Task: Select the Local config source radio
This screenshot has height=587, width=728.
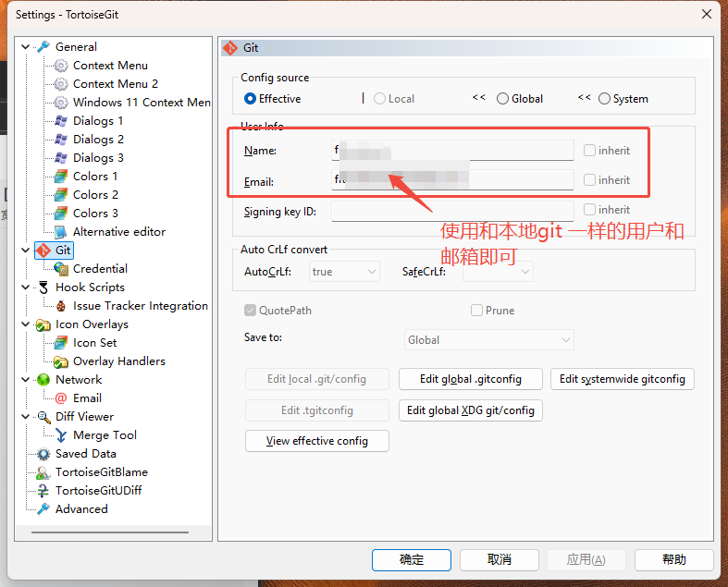Action: coord(379,99)
